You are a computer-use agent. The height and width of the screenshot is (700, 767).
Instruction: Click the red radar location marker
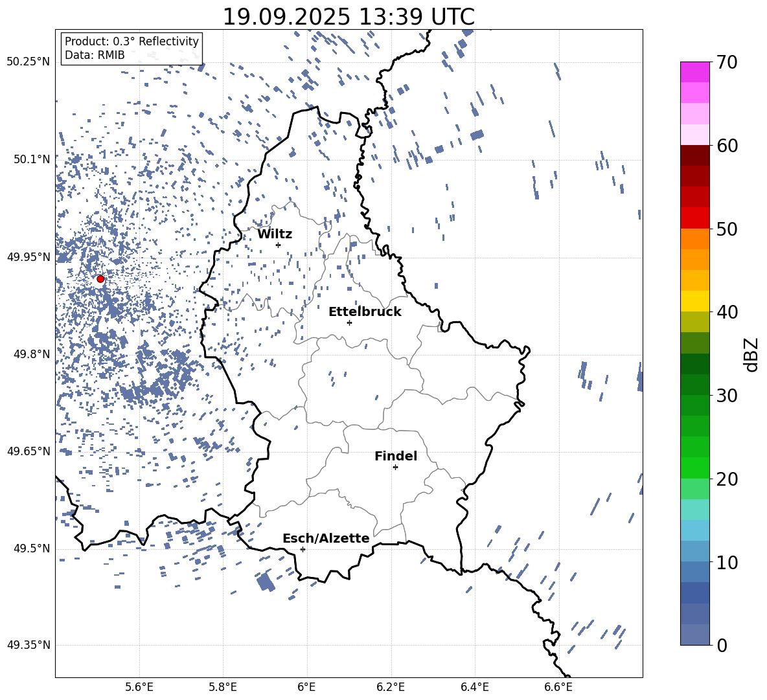(x=100, y=279)
